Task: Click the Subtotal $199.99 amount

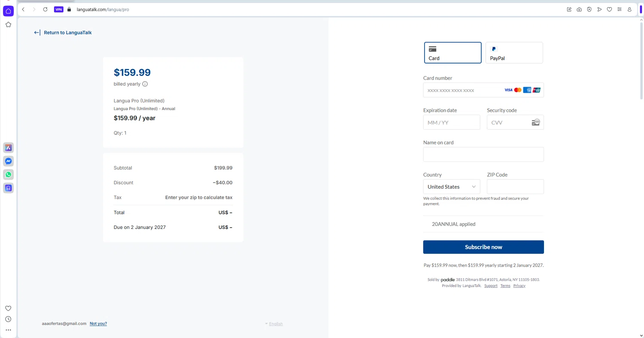Action: pos(223,168)
